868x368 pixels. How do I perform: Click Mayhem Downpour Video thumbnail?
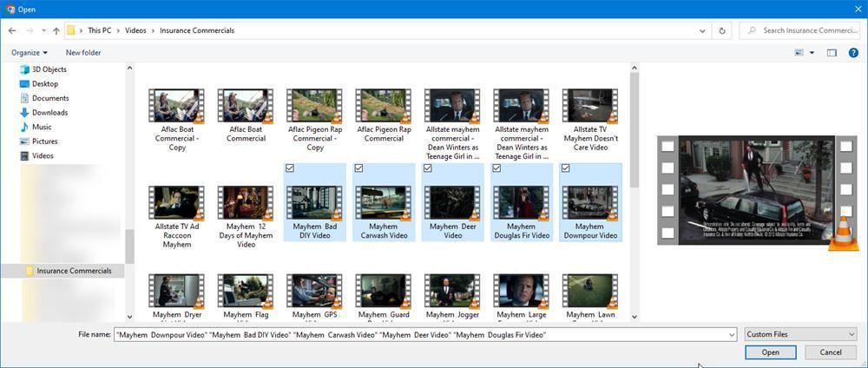(590, 203)
